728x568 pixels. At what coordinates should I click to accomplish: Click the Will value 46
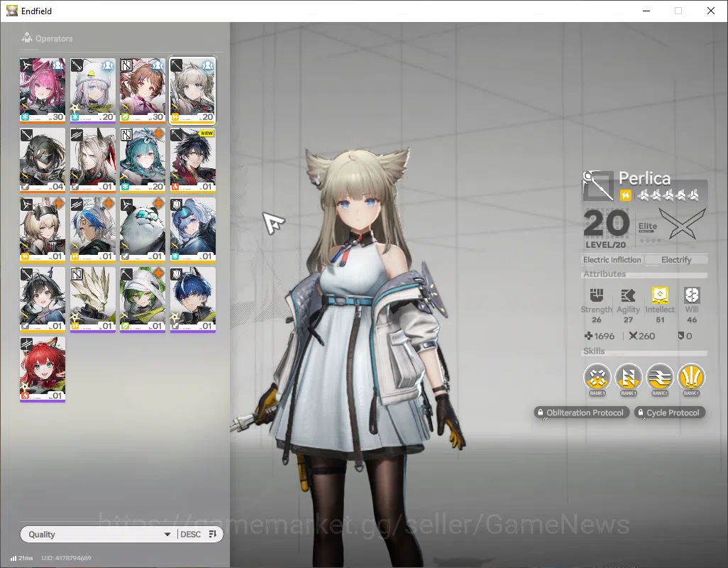coord(691,319)
